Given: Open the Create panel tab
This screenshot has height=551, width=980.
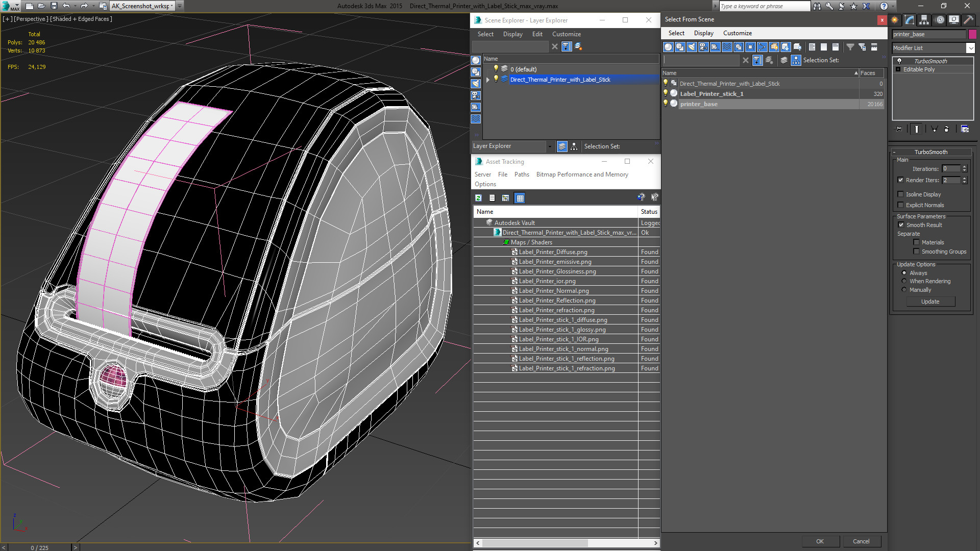Looking at the screenshot, I should pyautogui.click(x=895, y=20).
